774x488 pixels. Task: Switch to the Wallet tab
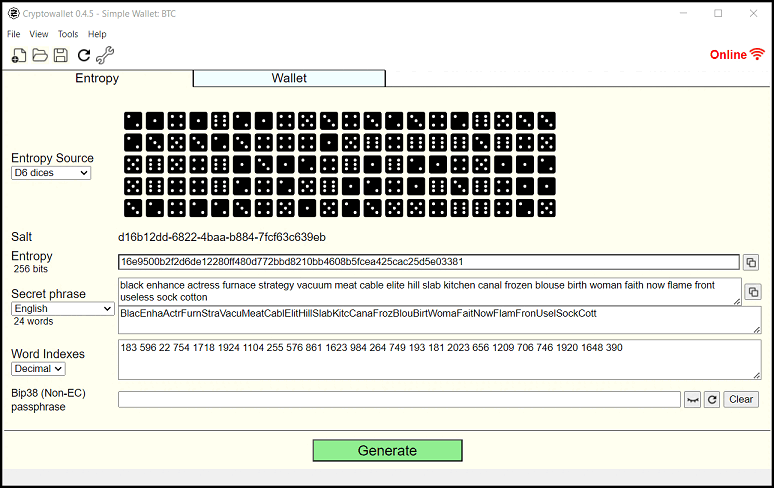coord(289,78)
